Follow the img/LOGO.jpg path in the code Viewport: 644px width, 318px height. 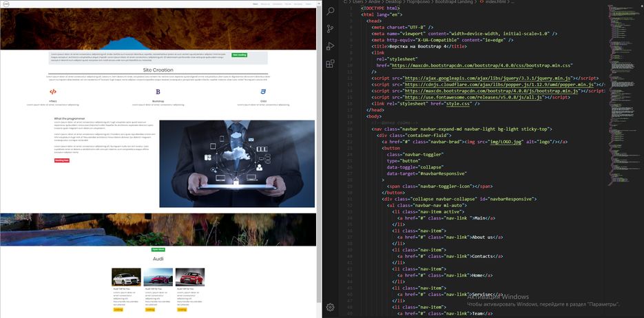click(x=507, y=142)
